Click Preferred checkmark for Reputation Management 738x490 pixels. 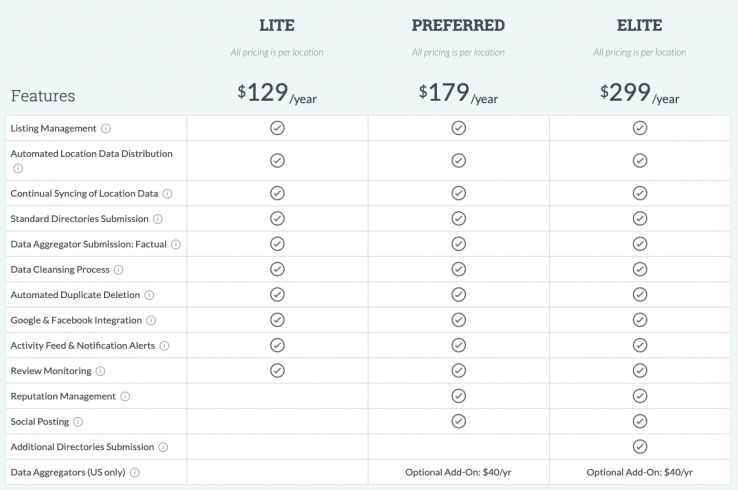458,396
